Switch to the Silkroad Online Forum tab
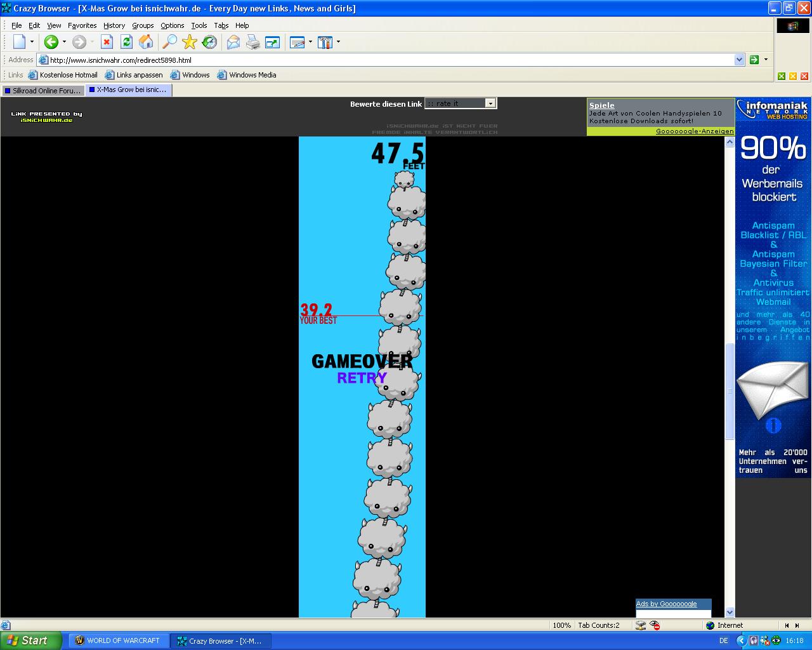Viewport: 812px width, 650px height. (x=43, y=91)
